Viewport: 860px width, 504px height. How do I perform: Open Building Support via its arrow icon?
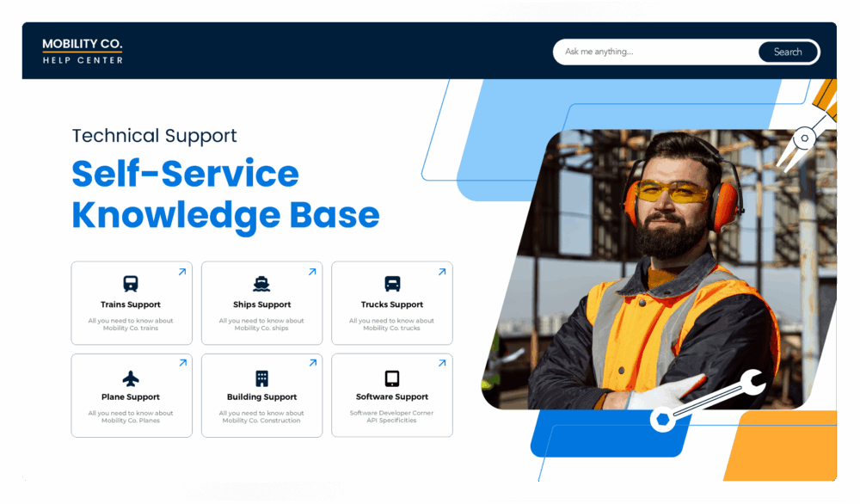point(311,363)
